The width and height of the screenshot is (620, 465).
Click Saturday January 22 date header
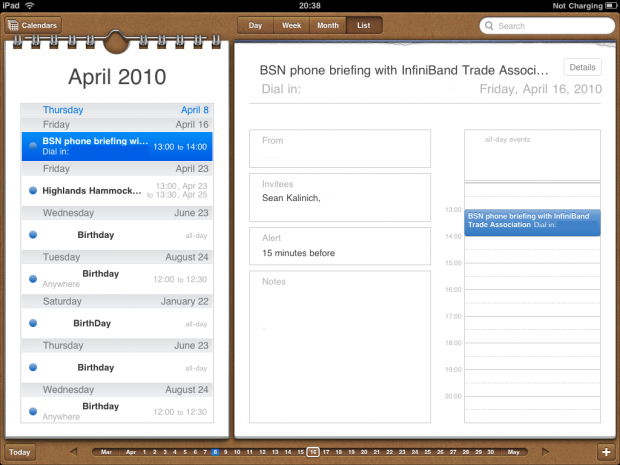coord(117,301)
